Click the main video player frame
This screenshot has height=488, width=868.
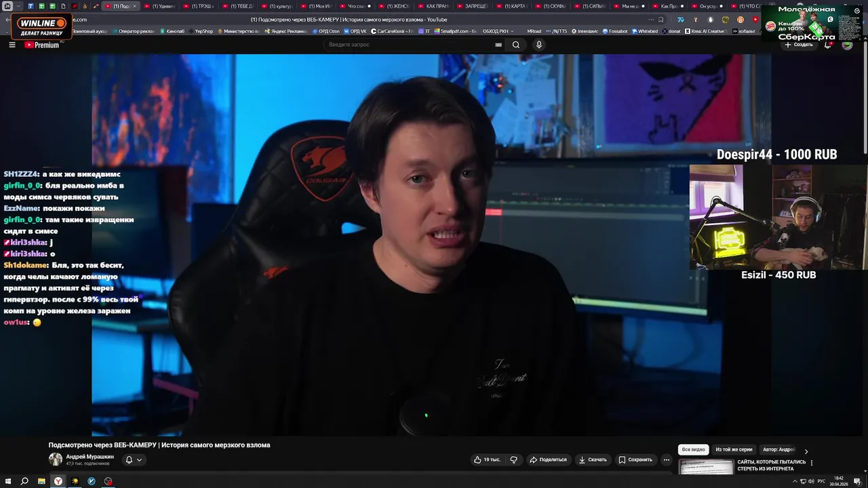click(431, 245)
